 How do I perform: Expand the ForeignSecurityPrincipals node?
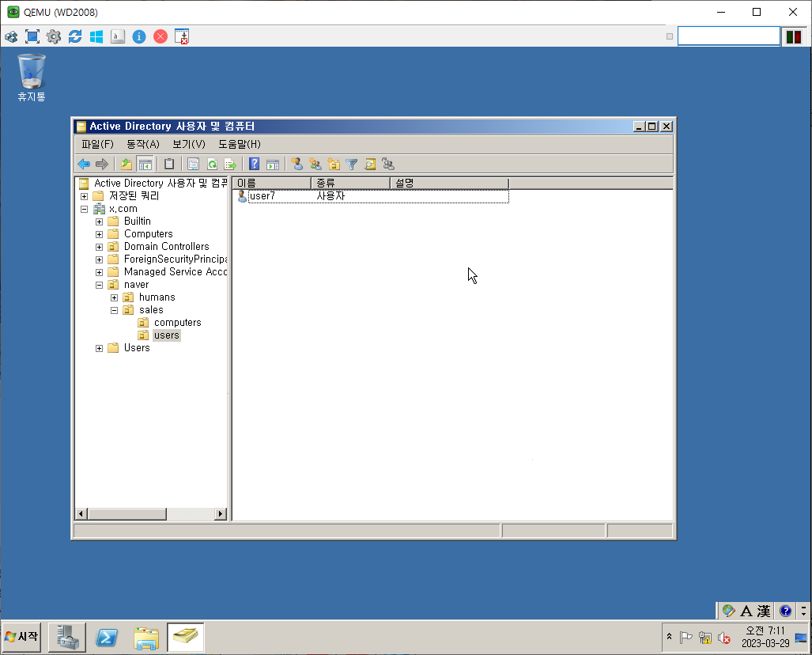(x=99, y=259)
